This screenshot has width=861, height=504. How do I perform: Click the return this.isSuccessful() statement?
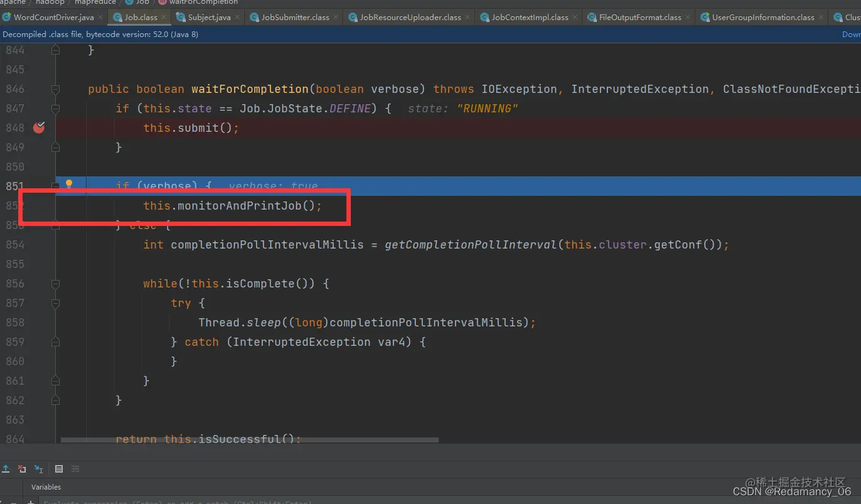(x=208, y=439)
